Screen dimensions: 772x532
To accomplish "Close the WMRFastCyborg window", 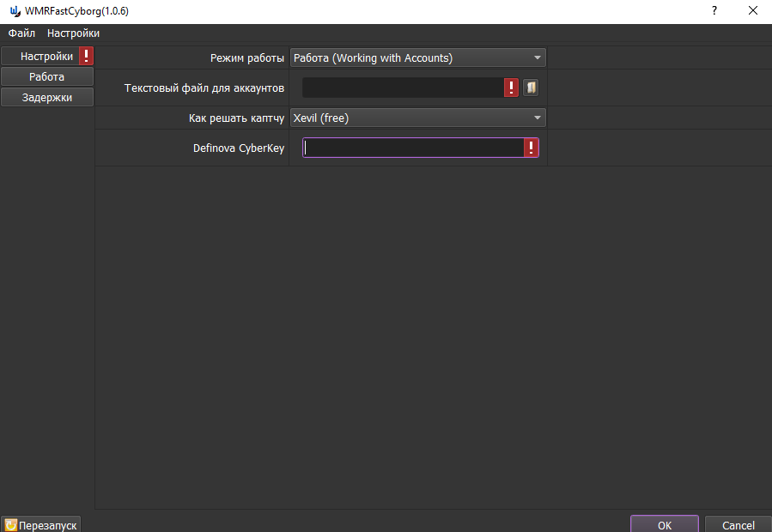I will (752, 11).
